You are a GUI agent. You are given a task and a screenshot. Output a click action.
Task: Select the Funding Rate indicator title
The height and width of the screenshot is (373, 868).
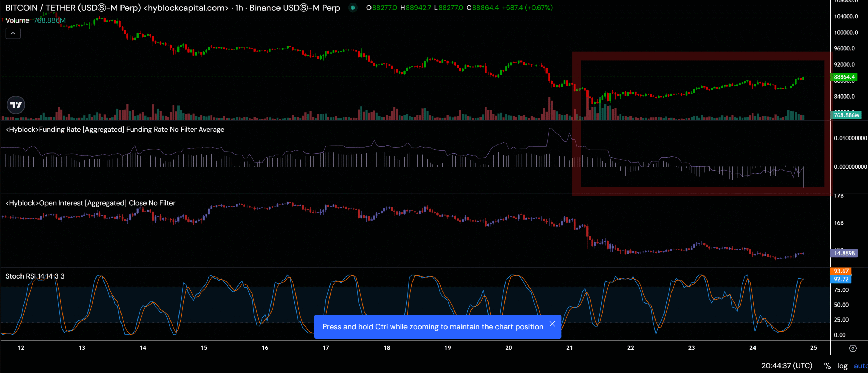[x=115, y=130]
